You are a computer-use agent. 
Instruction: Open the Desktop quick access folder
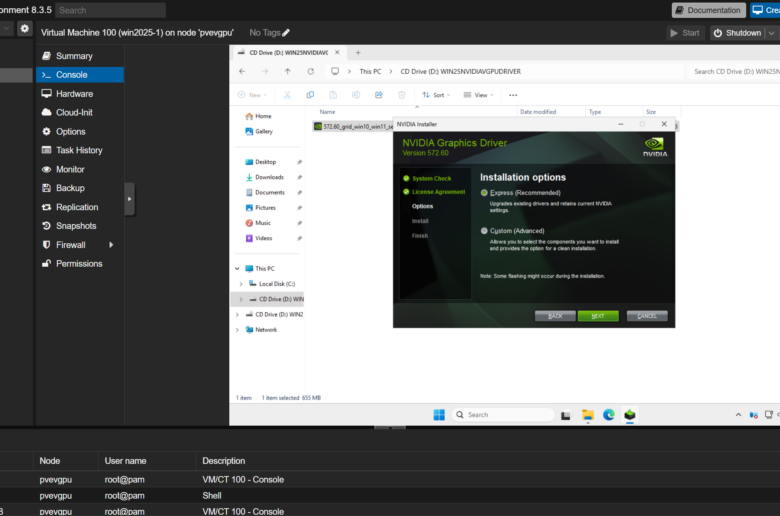[x=261, y=162]
